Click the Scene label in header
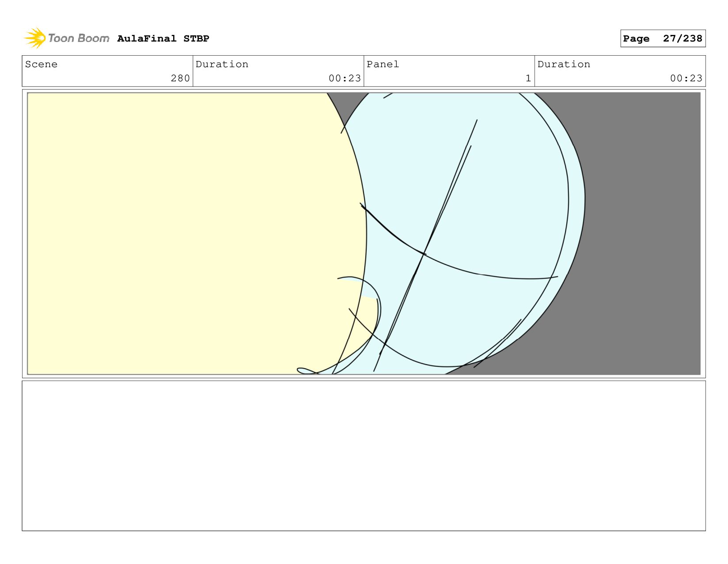 point(41,64)
